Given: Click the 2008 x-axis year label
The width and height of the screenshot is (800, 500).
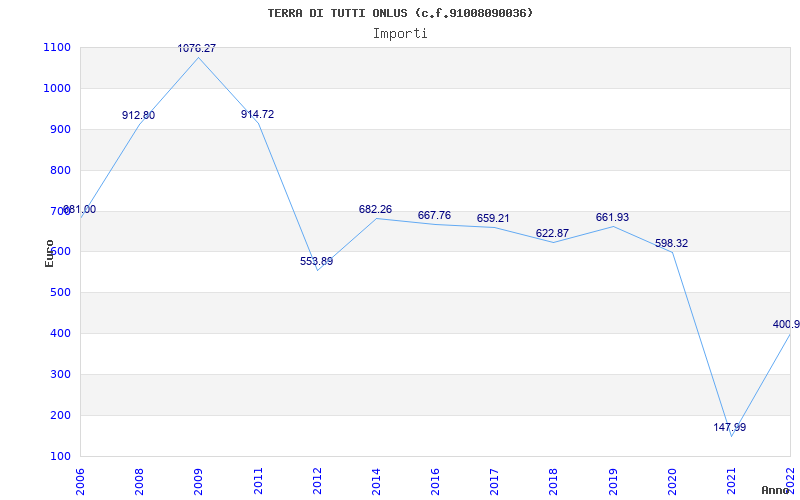Looking at the screenshot, I should pyautogui.click(x=139, y=481).
